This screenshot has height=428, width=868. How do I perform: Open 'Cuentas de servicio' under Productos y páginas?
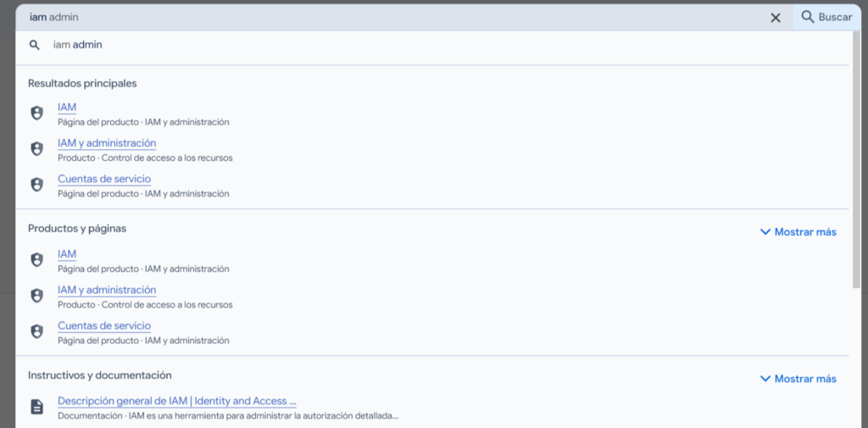point(104,325)
